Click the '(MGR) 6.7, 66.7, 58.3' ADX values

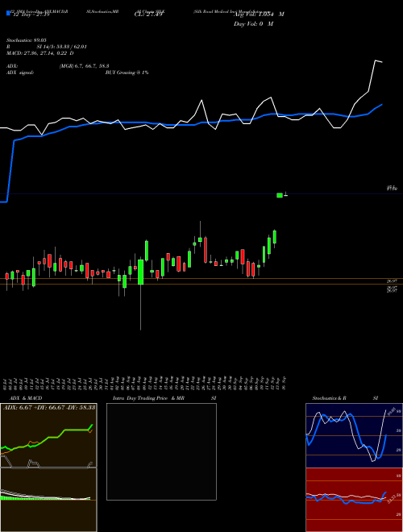pyautogui.click(x=84, y=66)
